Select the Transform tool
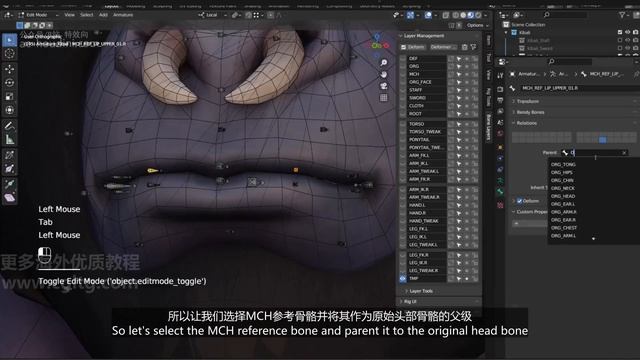 tap(10, 110)
